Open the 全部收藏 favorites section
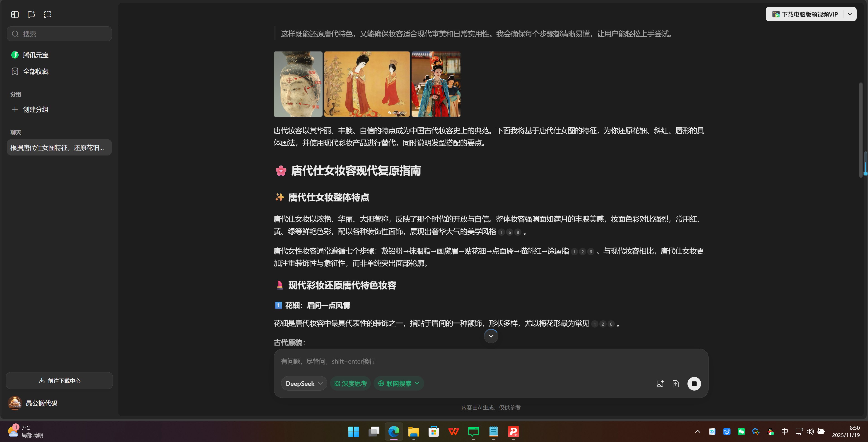 [36, 71]
